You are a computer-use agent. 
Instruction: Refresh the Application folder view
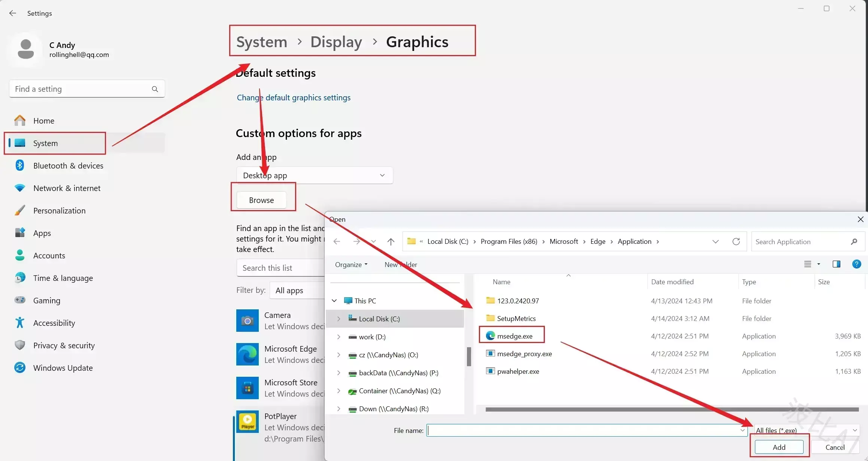736,242
